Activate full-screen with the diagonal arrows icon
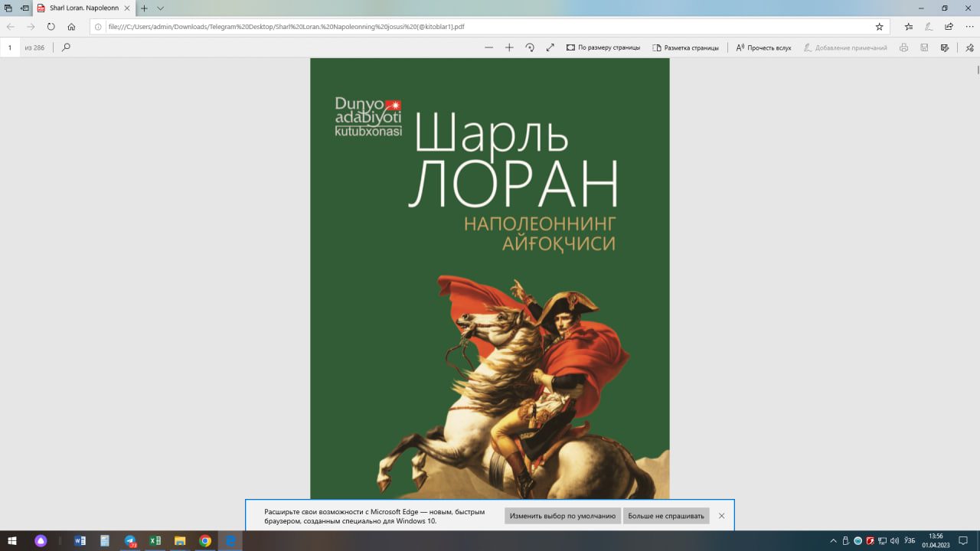 [550, 47]
